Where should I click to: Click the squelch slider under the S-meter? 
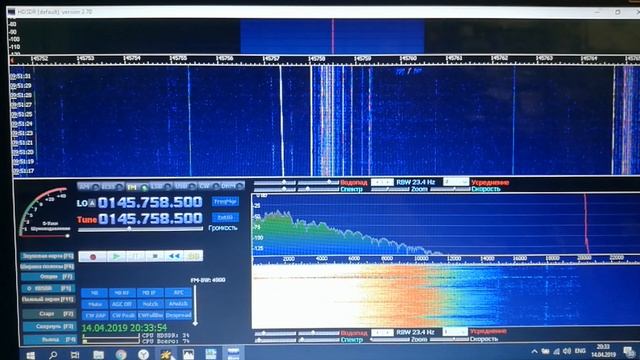coord(44,236)
